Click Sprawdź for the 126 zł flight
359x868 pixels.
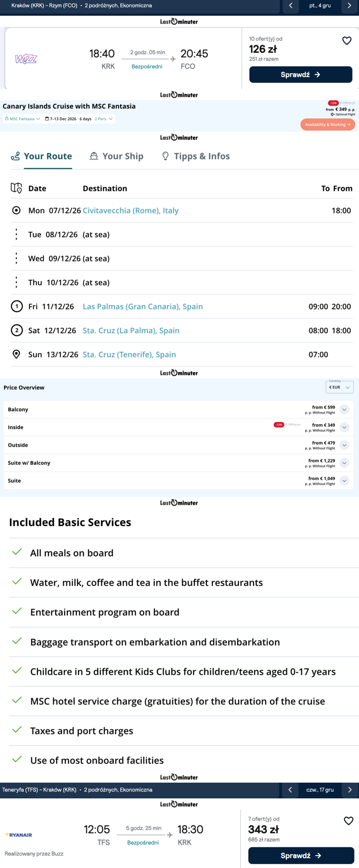coord(301,75)
